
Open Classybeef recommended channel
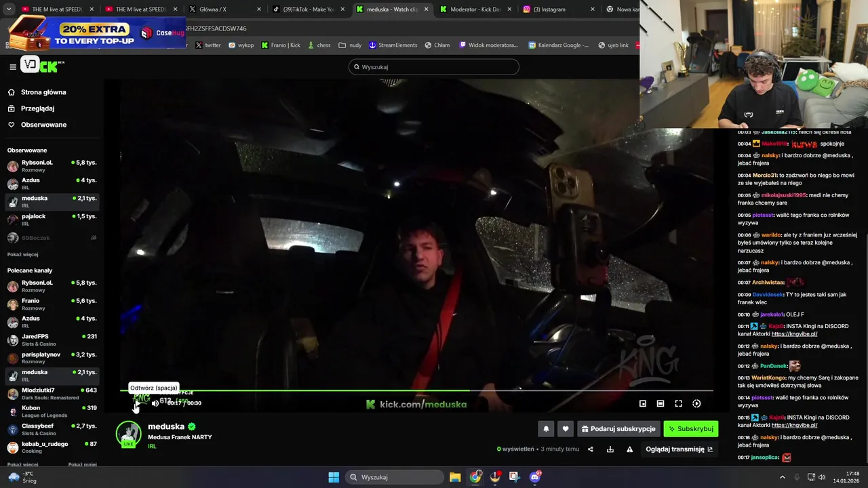(52, 429)
